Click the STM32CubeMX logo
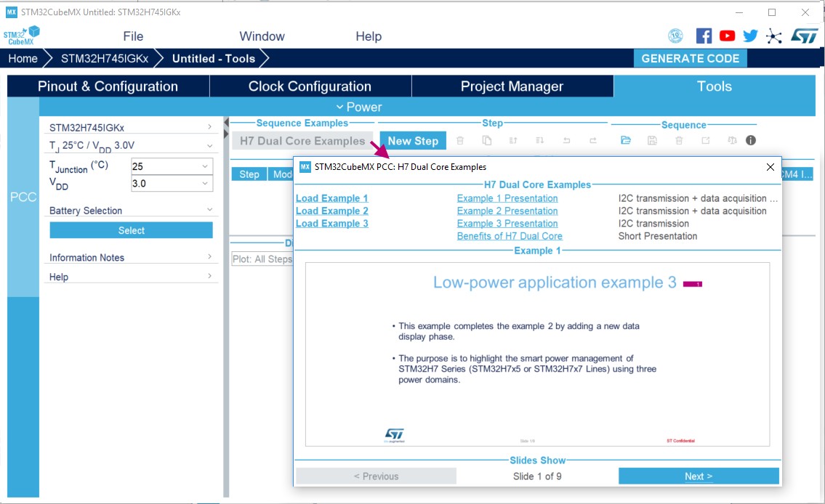The image size is (825, 504). tap(22, 35)
